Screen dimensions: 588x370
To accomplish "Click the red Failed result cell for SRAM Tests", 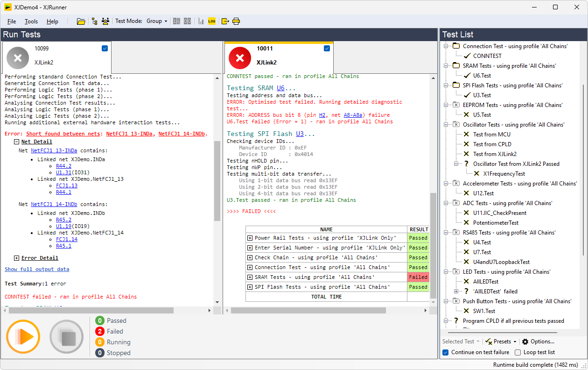I will [x=418, y=277].
